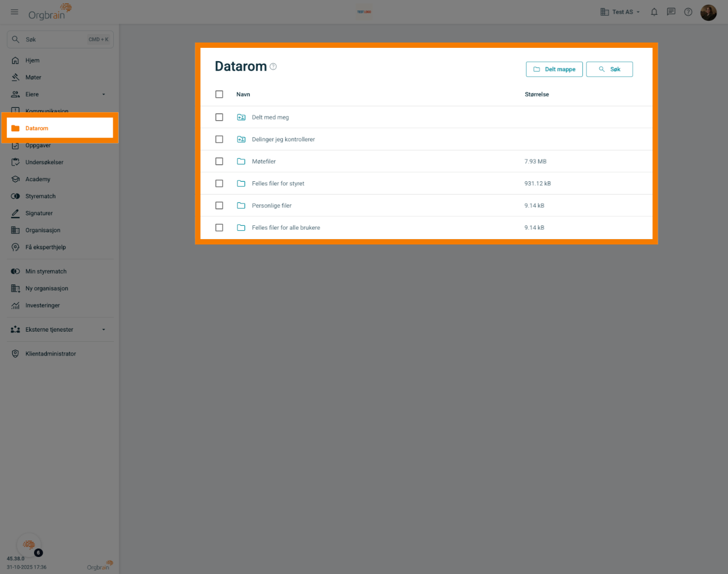Open the Test AS organization dropdown
The image size is (728, 574).
(x=620, y=12)
